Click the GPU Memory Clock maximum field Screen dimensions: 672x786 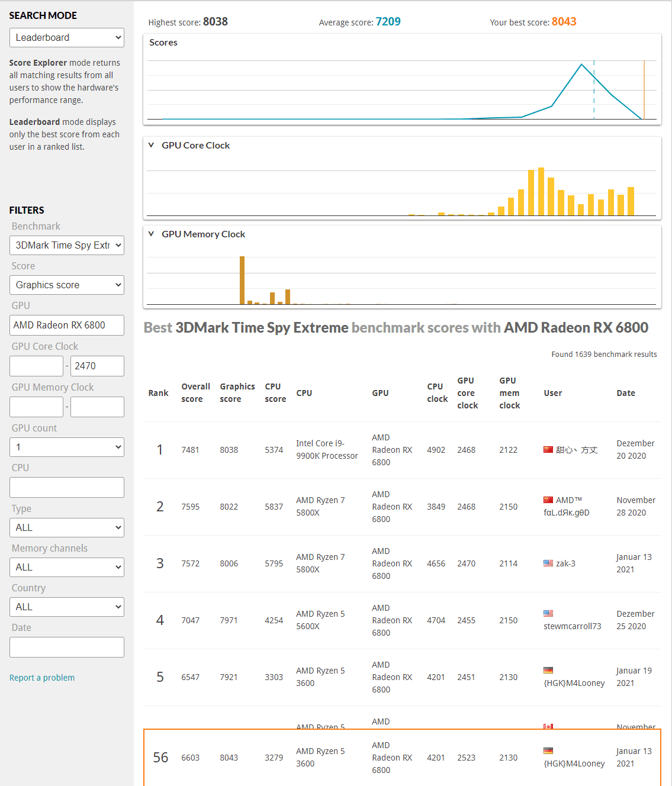point(97,407)
